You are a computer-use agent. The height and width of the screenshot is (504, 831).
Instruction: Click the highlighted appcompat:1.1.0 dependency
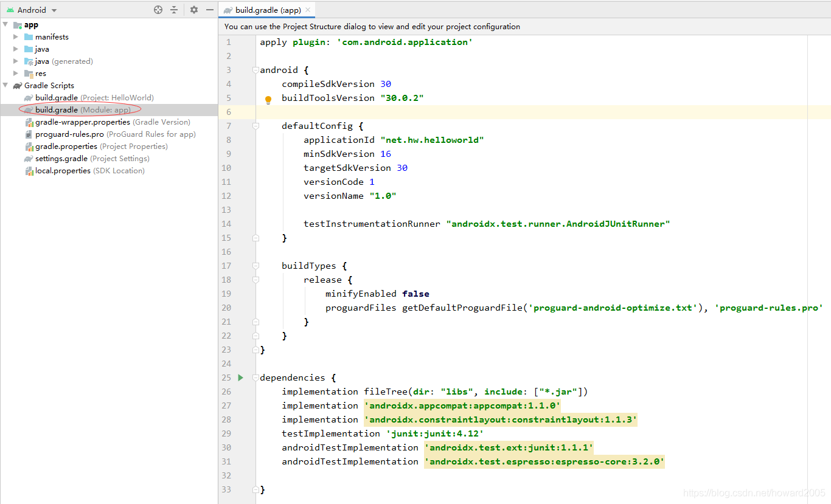coord(462,406)
